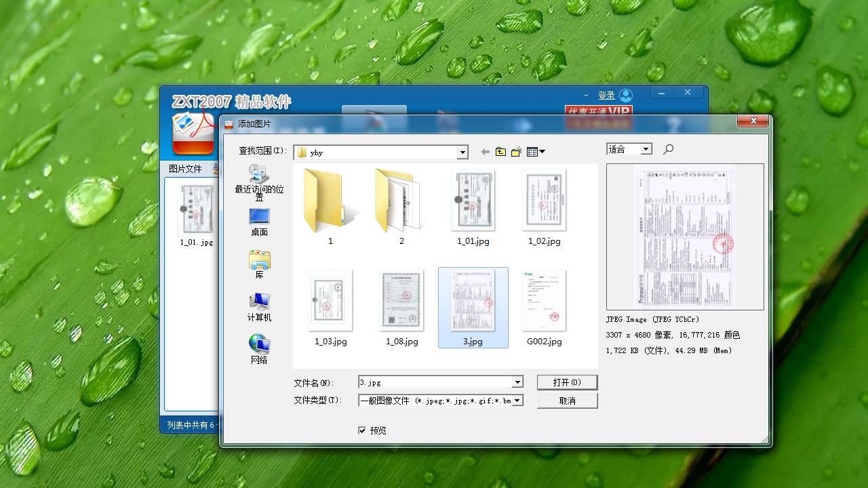This screenshot has width=868, height=488.
Task: Select 计算机 in the sidebar
Action: tap(258, 306)
